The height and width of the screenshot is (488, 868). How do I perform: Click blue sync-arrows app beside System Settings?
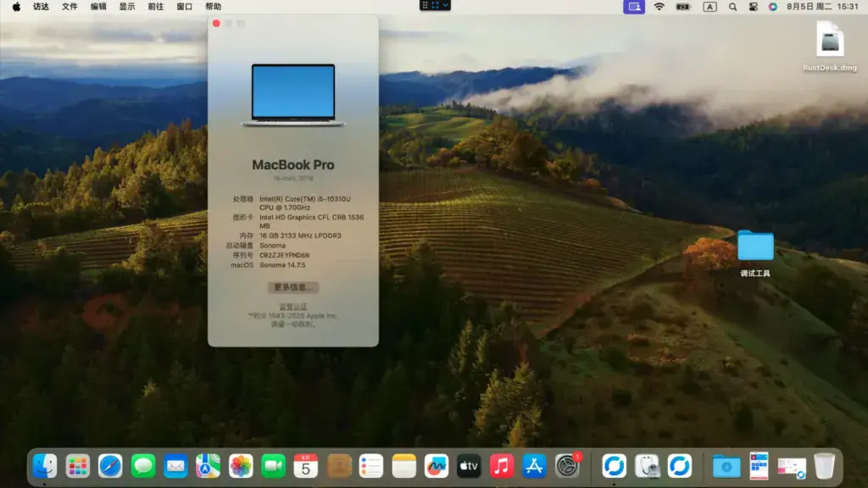click(614, 467)
